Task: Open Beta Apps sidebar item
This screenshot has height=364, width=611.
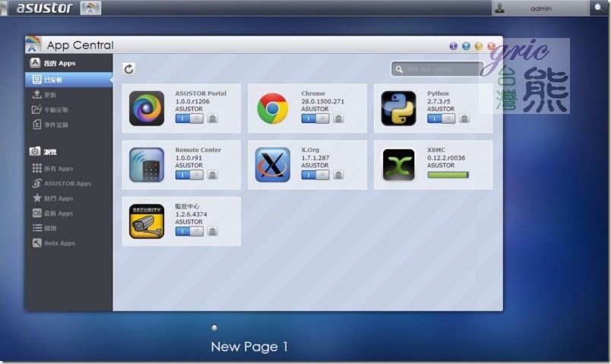Action: click(x=69, y=243)
